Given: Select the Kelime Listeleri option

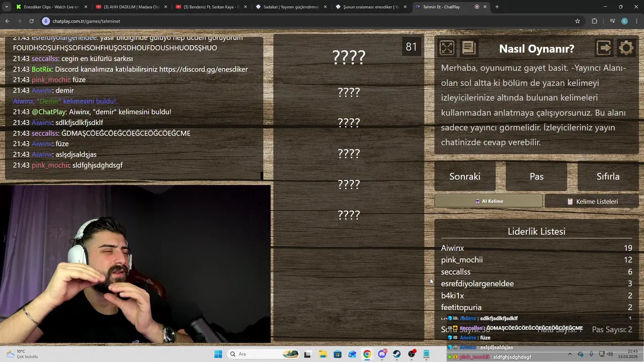Looking at the screenshot, I should [x=592, y=201].
